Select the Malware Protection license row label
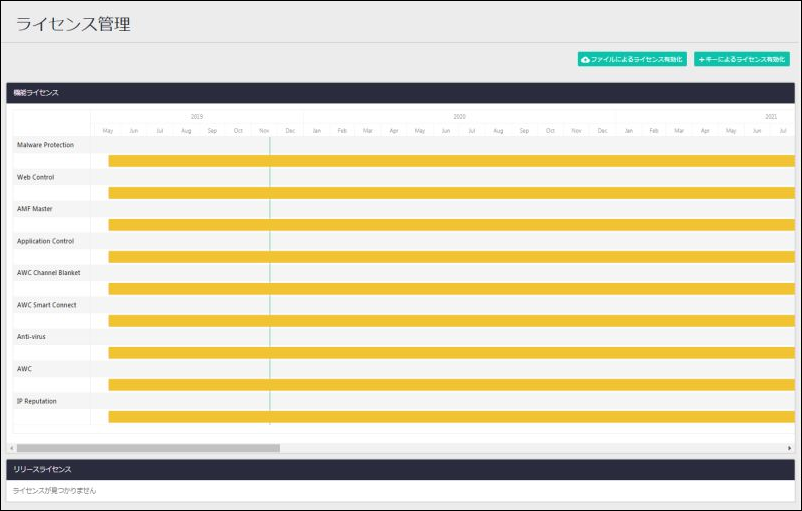 click(46, 145)
